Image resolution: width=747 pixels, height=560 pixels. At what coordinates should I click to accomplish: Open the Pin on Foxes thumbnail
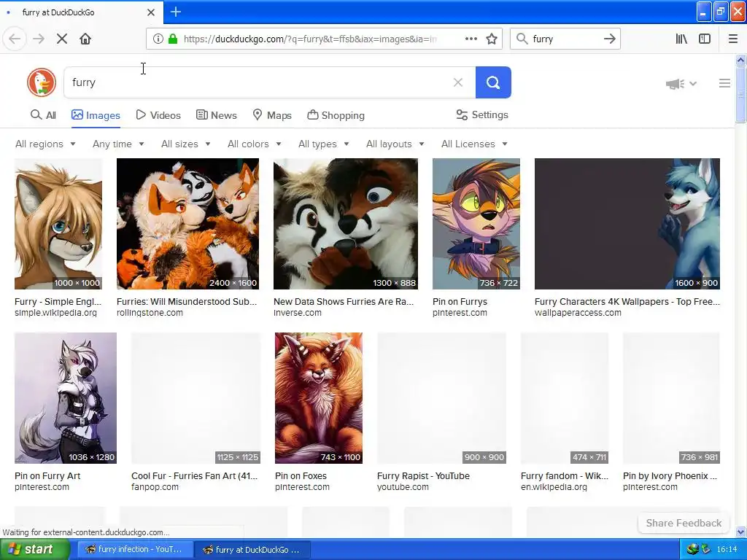point(318,398)
